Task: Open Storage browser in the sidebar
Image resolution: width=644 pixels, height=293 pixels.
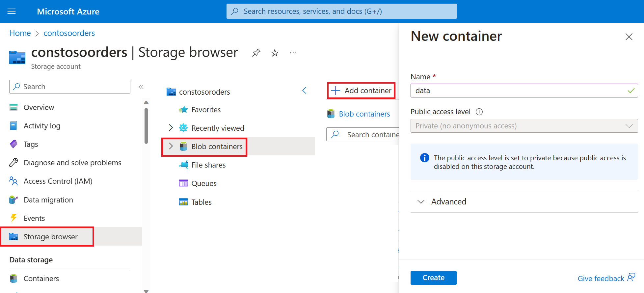Action: click(x=50, y=237)
